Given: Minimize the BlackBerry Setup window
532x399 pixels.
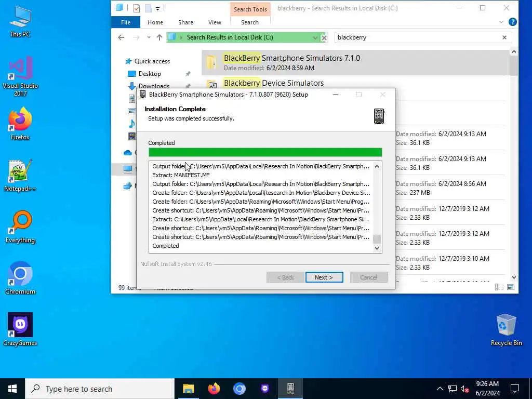Looking at the screenshot, I should coord(336,95).
